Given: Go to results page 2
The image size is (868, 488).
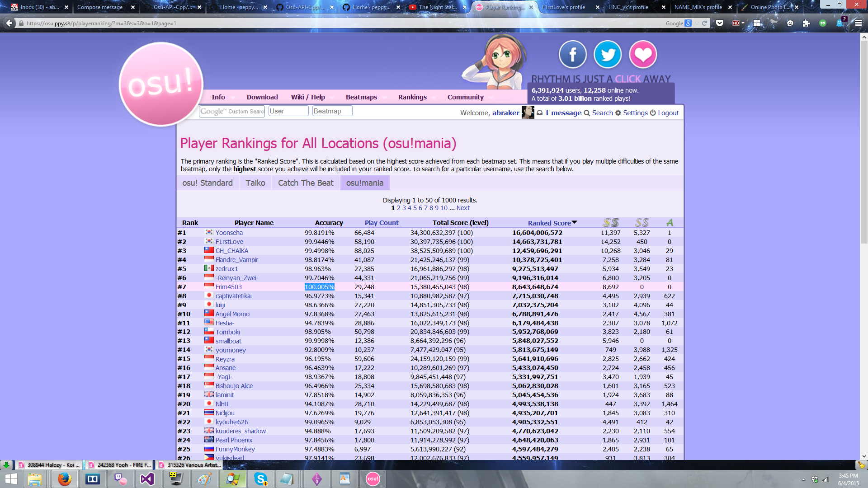Looking at the screenshot, I should pos(399,208).
